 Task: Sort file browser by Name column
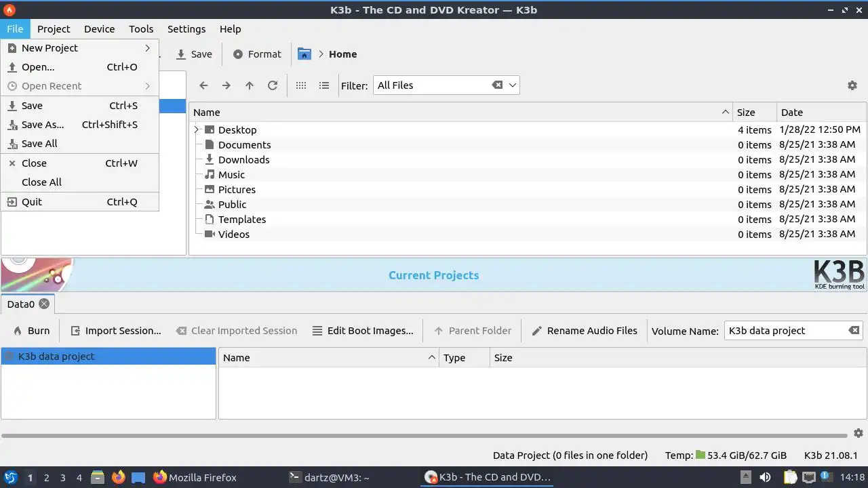461,113
